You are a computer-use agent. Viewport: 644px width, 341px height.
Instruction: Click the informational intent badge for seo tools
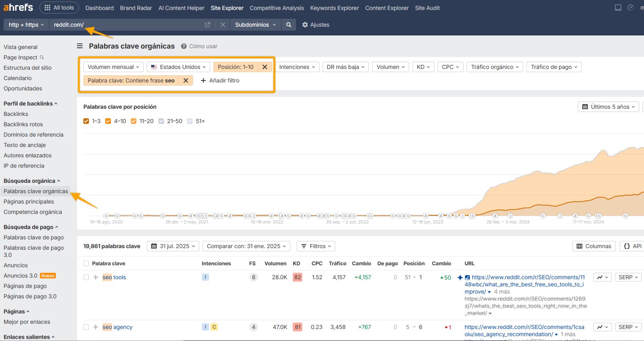[205, 277]
